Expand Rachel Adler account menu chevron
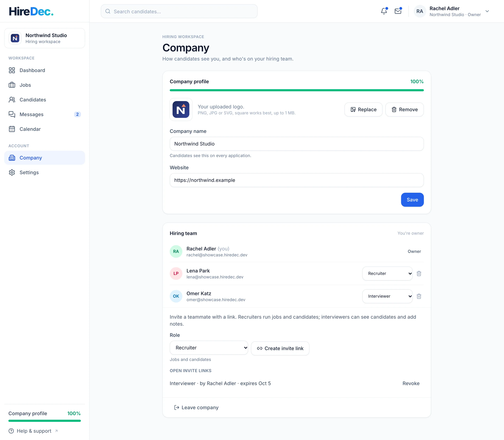This screenshot has height=440, width=504. pos(487,11)
